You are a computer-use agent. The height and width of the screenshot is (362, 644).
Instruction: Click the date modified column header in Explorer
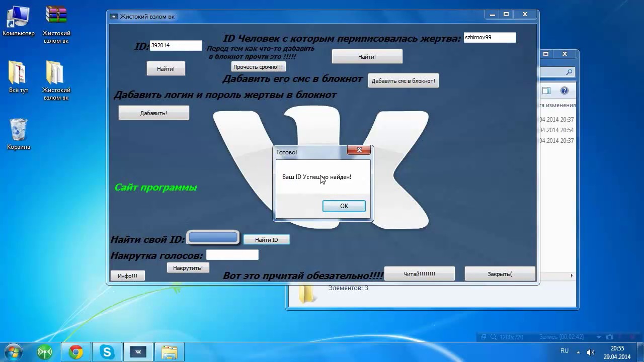[x=557, y=105]
